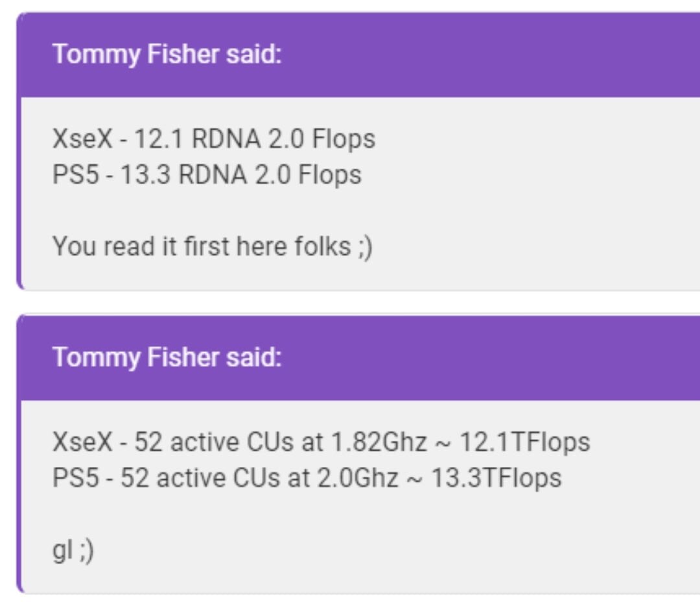The height and width of the screenshot is (605, 700).
Task: Click the "XseX - 12.1 RDNA 2.0 Flops" line
Action: [x=214, y=139]
